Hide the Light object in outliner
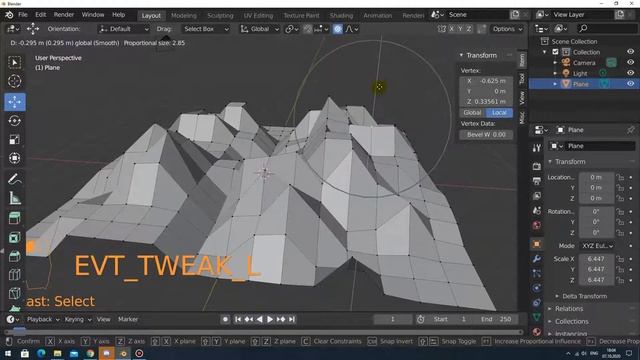This screenshot has height=360, width=640. 630,73
